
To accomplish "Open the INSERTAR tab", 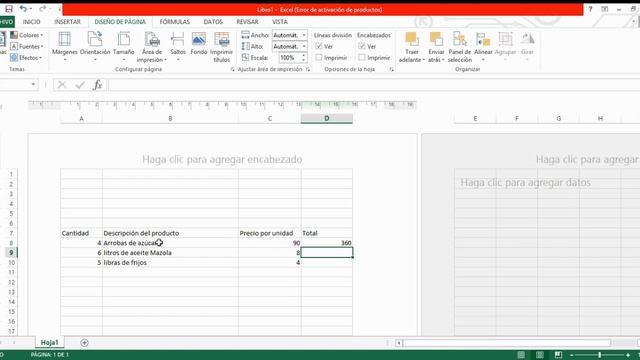I will [67, 22].
